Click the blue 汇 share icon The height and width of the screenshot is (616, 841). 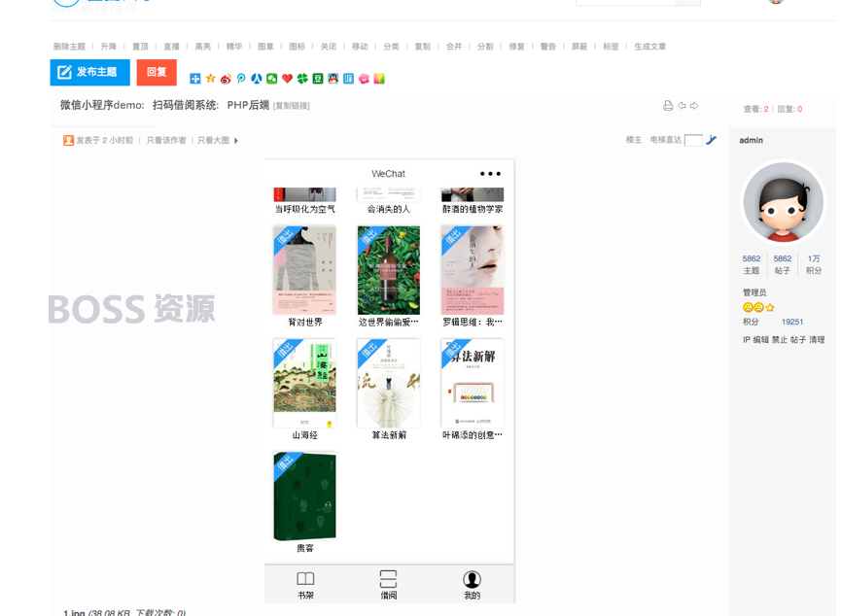coord(349,79)
